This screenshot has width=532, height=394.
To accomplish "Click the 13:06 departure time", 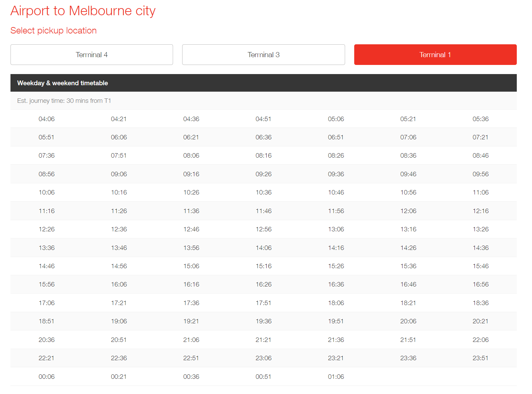I will click(336, 229).
